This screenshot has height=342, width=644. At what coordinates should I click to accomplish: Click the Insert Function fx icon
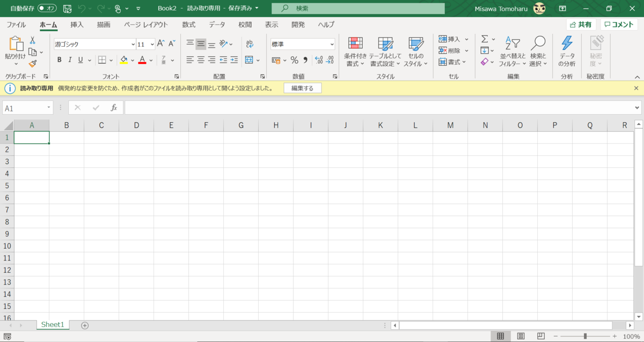pyautogui.click(x=114, y=108)
